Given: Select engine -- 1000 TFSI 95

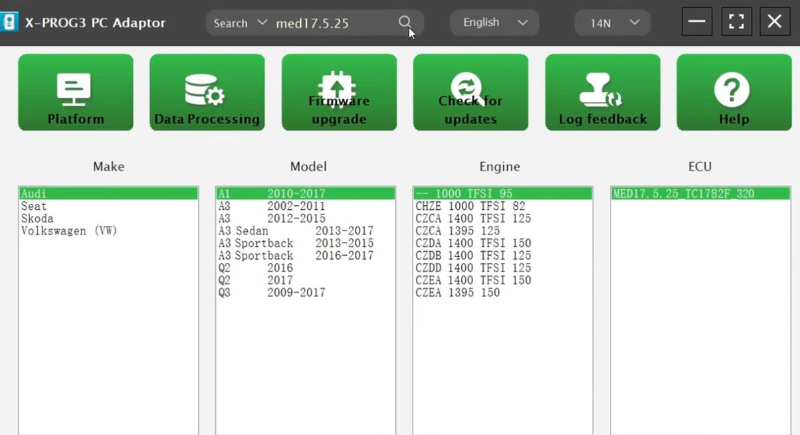Looking at the screenshot, I should coord(503,193).
